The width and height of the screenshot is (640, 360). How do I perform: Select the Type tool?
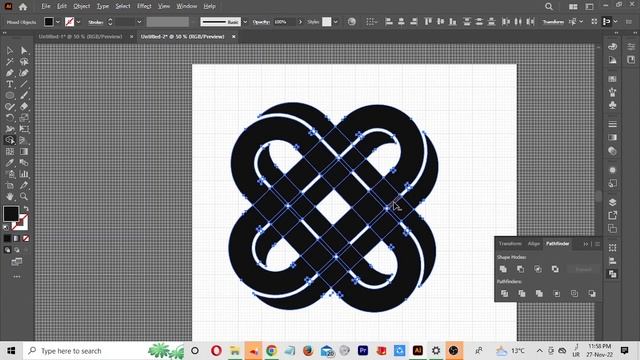10,84
